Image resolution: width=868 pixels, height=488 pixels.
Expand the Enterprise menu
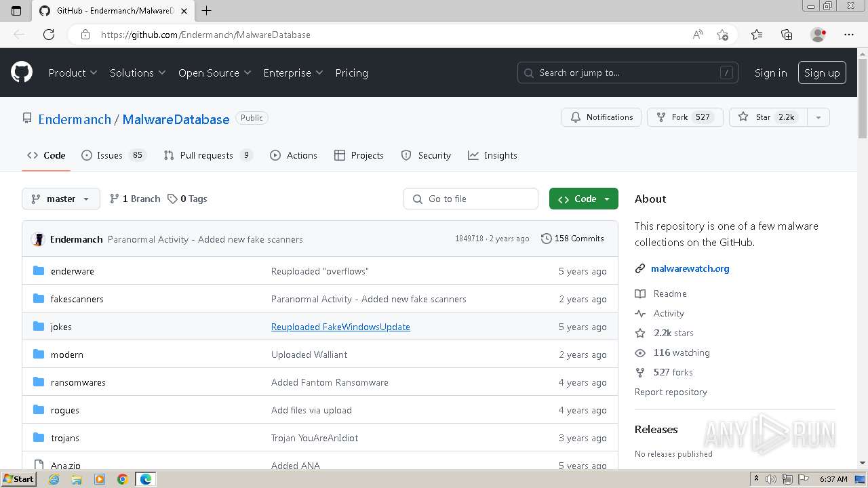293,73
